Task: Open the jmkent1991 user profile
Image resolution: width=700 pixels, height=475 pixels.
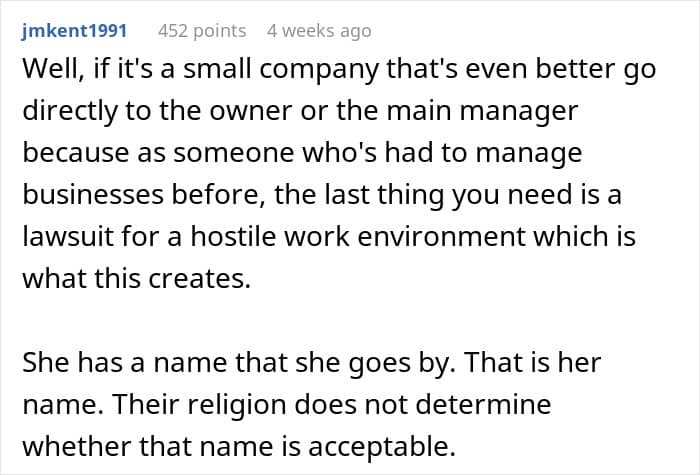Action: (x=73, y=31)
